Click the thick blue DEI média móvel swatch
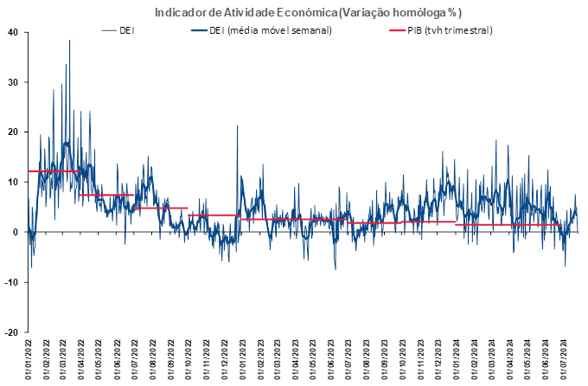Image resolution: width=588 pixels, height=386 pixels. 200,30
